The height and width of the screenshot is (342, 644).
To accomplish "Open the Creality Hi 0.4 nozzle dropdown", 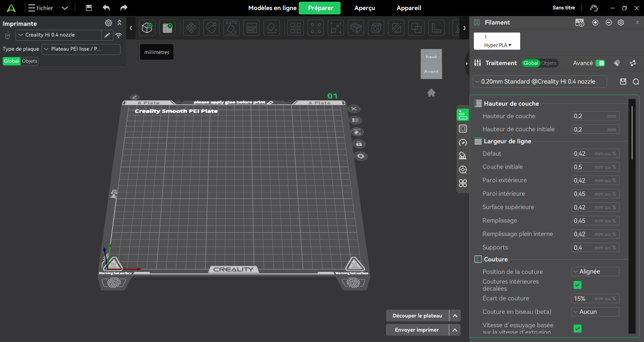I will (x=58, y=35).
